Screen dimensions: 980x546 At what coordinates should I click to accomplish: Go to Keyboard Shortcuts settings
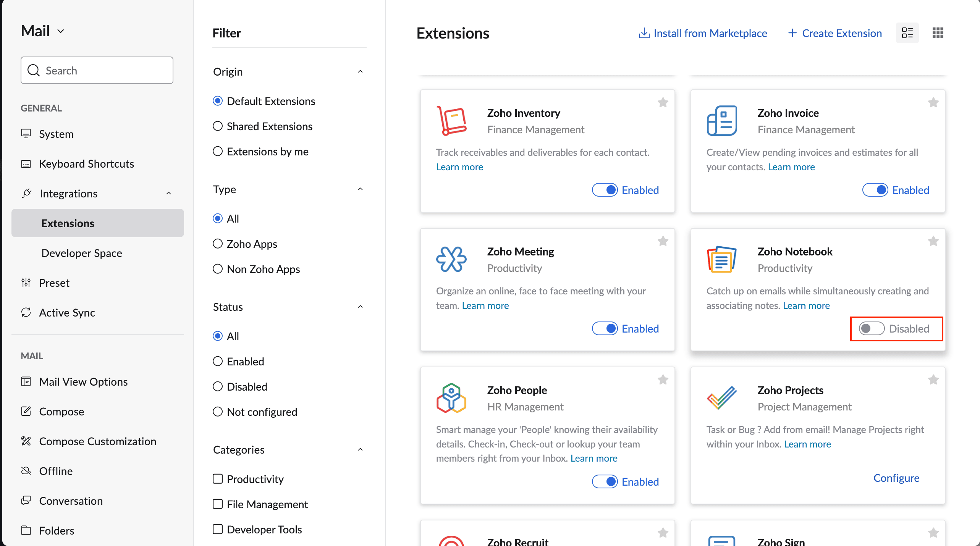[x=86, y=163]
